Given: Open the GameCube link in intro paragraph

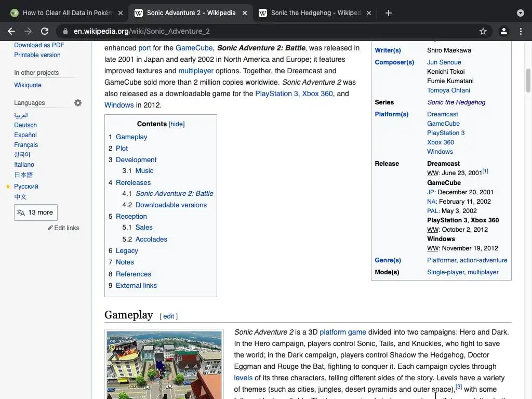Looking at the screenshot, I should [x=194, y=48].
